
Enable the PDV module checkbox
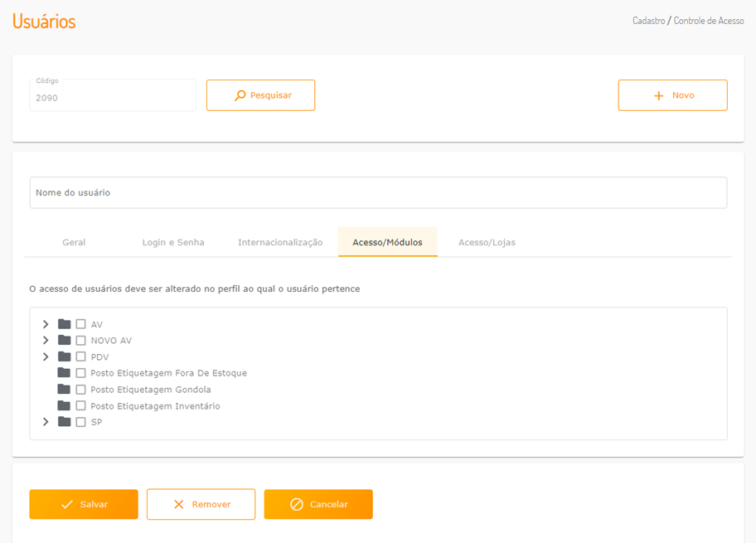tap(81, 356)
